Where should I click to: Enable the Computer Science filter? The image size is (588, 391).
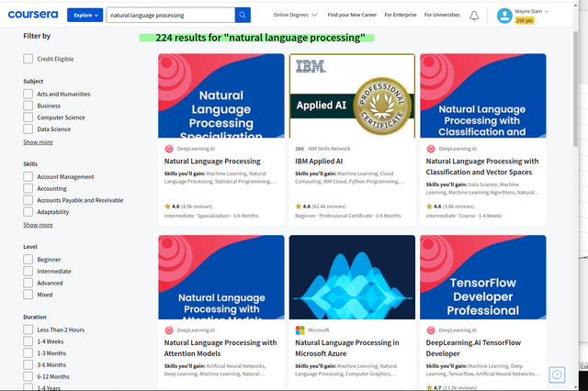28,117
